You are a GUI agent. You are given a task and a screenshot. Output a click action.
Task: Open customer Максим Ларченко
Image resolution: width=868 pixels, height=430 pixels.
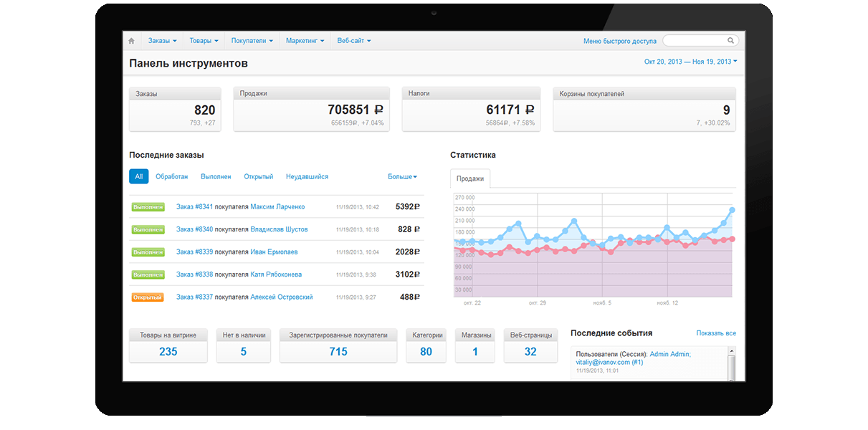click(277, 207)
